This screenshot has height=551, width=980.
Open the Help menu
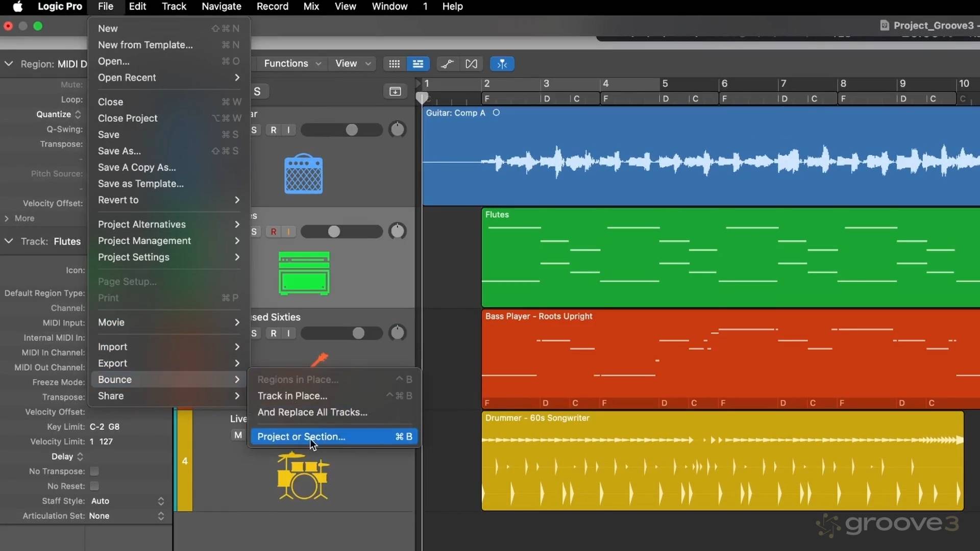452,7
